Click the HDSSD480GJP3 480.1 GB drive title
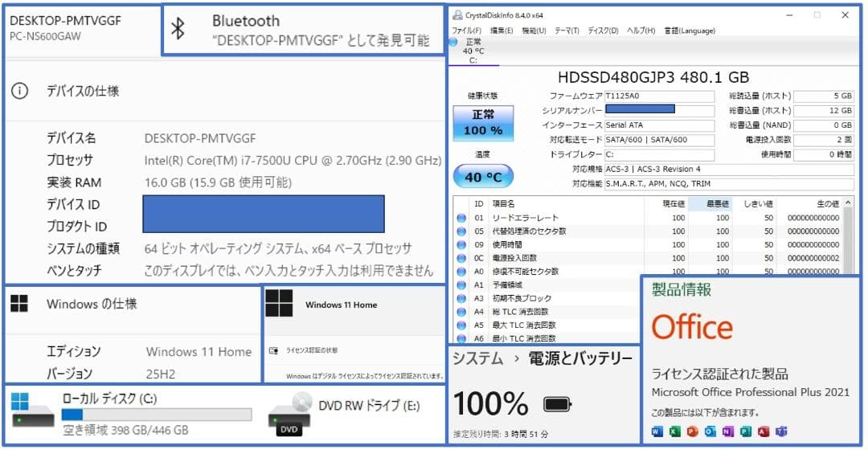Screen dimensions: 868x450 pyautogui.click(x=653, y=77)
